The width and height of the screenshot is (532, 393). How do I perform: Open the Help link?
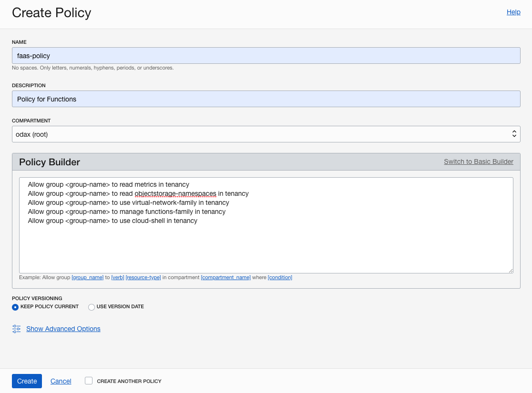(513, 12)
